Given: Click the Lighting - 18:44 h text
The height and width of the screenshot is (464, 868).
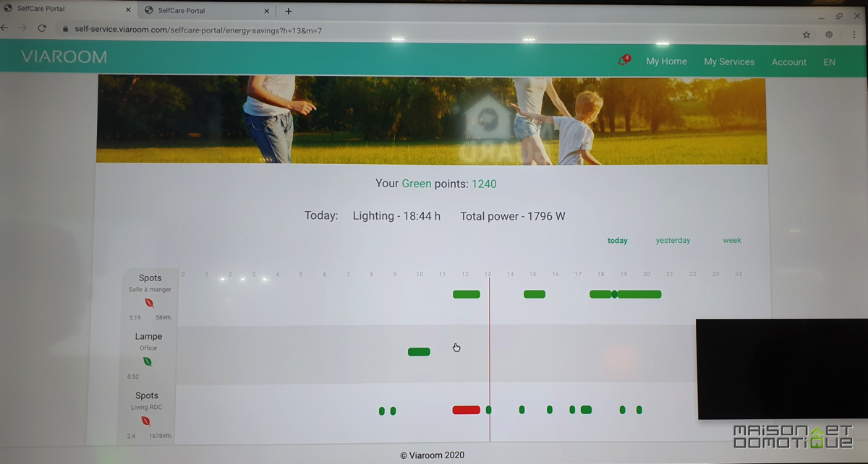Looking at the screenshot, I should 396,216.
